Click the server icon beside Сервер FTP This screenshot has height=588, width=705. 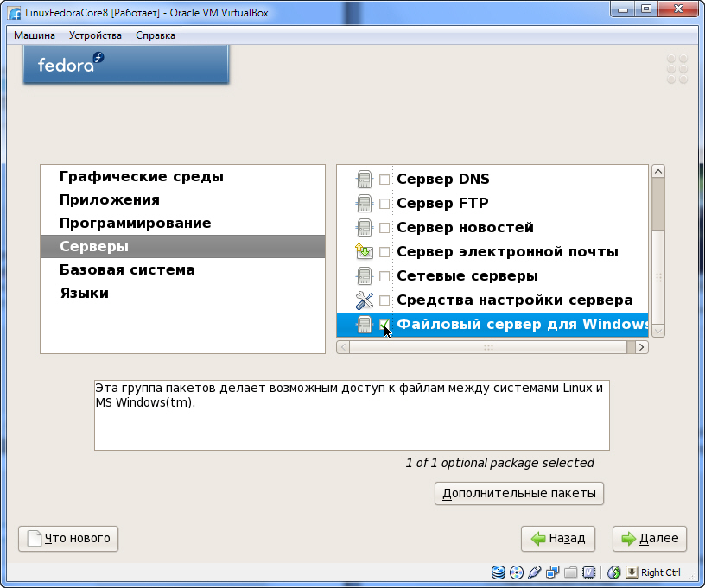coord(365,204)
